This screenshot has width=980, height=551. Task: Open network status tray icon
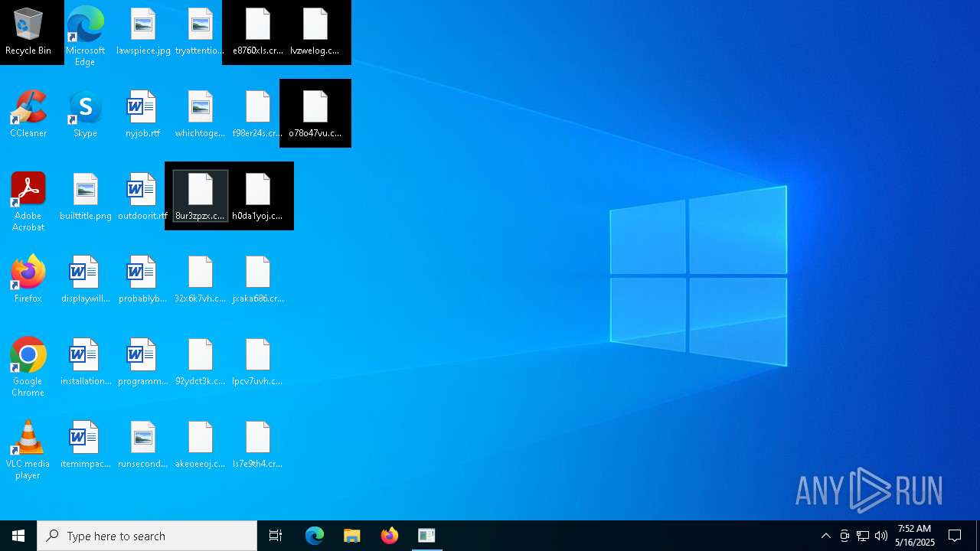(863, 536)
